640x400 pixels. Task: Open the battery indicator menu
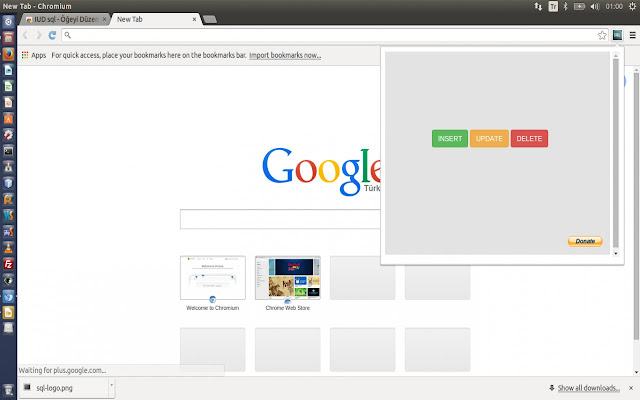click(579, 6)
